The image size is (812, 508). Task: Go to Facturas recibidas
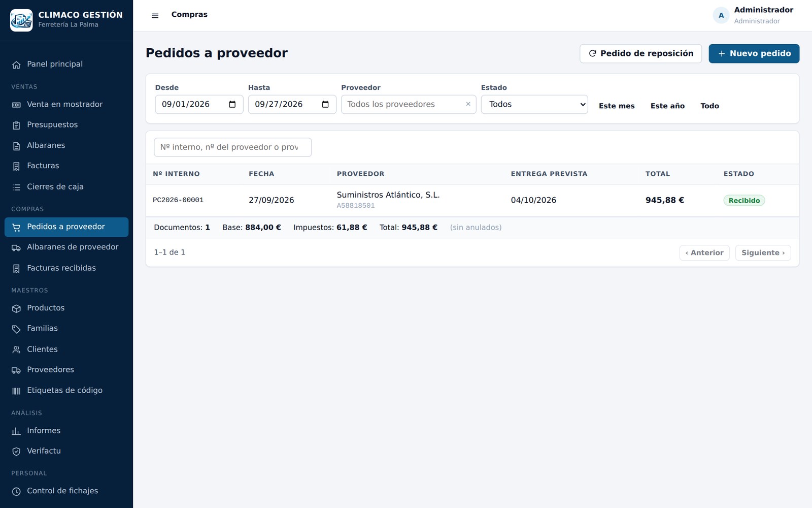(66, 268)
